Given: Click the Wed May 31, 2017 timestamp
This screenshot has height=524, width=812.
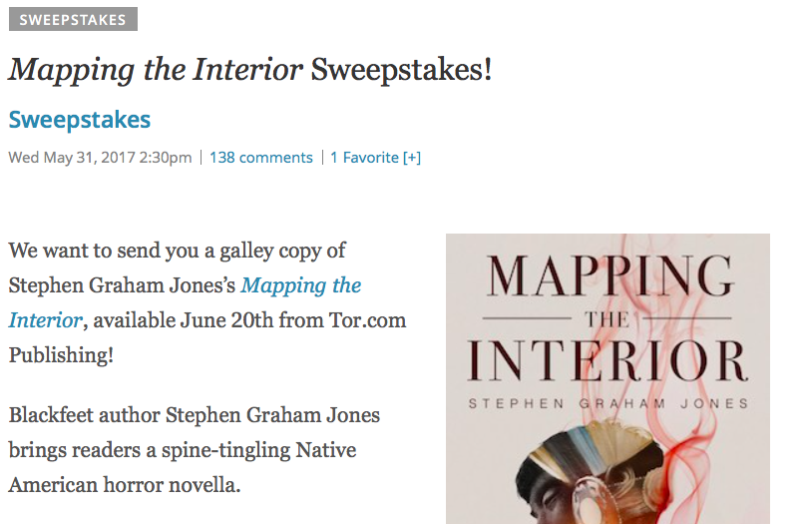Looking at the screenshot, I should point(100,158).
